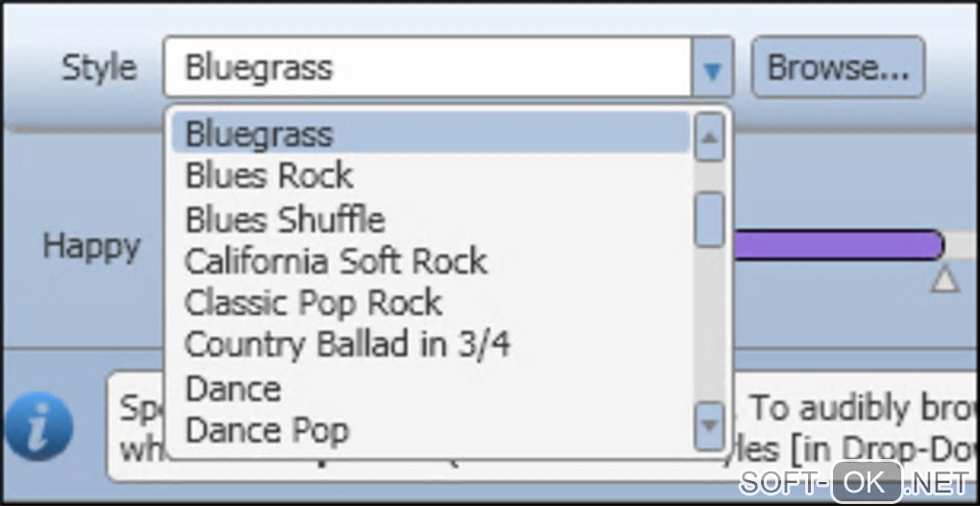The height and width of the screenshot is (506, 980).
Task: Click the purple Happy slider bar
Action: pos(838,245)
